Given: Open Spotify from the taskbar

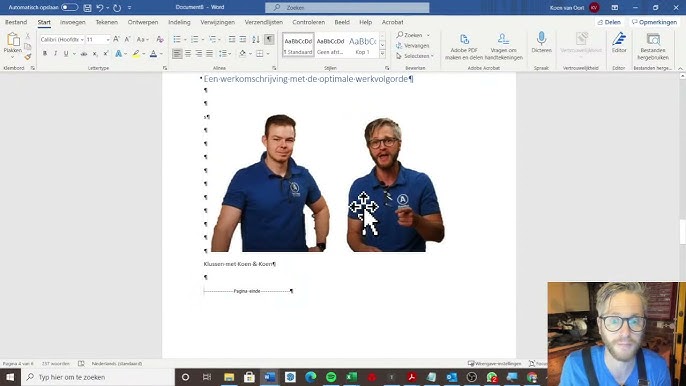Looking at the screenshot, I should 331,377.
